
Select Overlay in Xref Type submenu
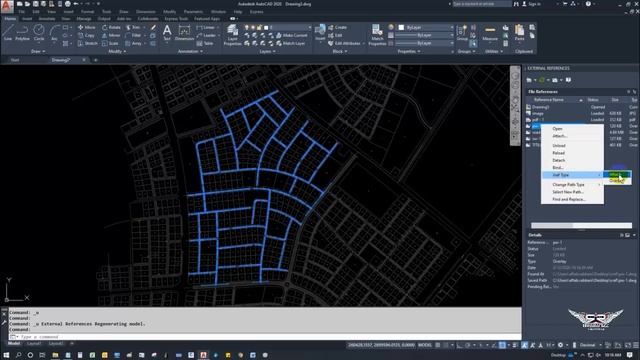point(617,181)
